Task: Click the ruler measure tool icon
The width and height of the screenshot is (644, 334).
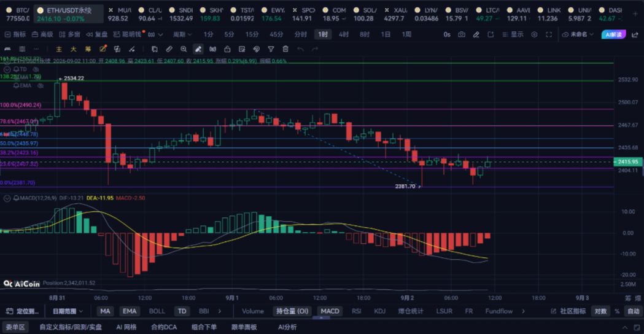Action: pyautogui.click(x=169, y=49)
